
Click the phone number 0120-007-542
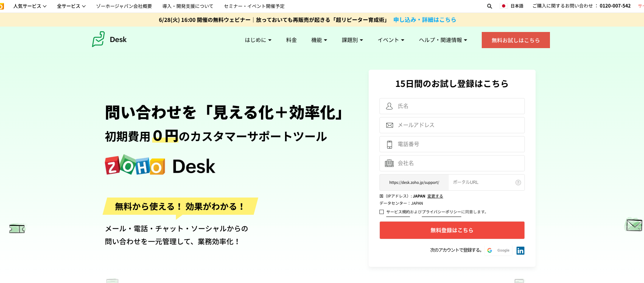pos(615,6)
